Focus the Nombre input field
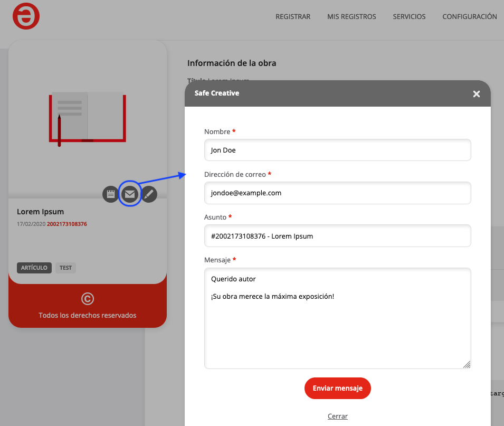The image size is (504, 426). (337, 150)
